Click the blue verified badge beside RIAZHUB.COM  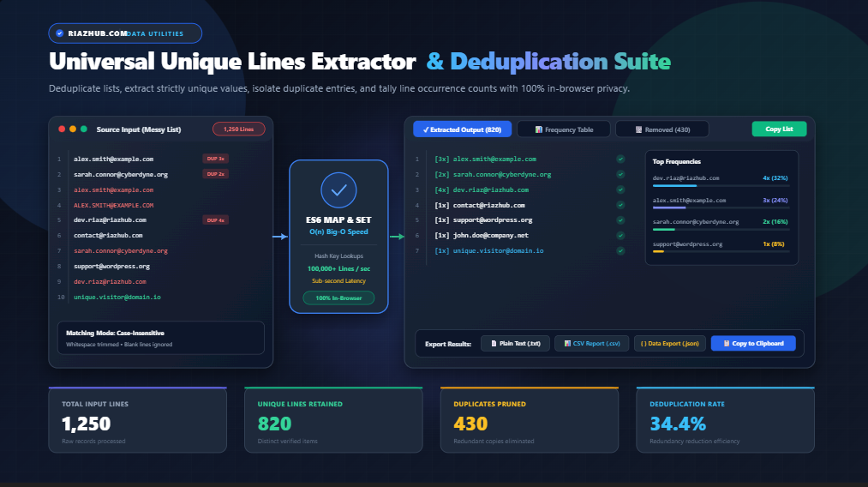(60, 33)
